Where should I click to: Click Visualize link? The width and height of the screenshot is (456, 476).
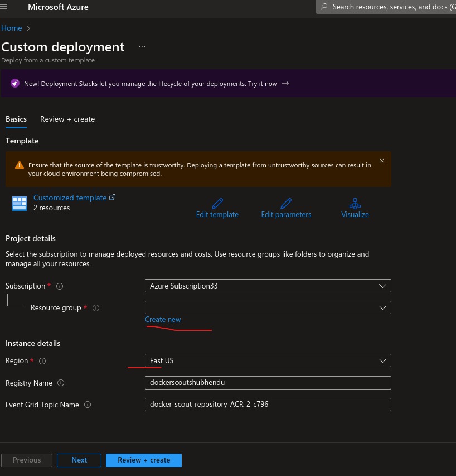(355, 215)
